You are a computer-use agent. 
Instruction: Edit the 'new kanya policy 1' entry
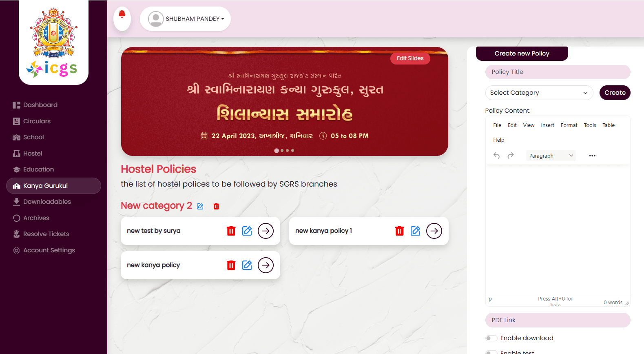point(415,231)
